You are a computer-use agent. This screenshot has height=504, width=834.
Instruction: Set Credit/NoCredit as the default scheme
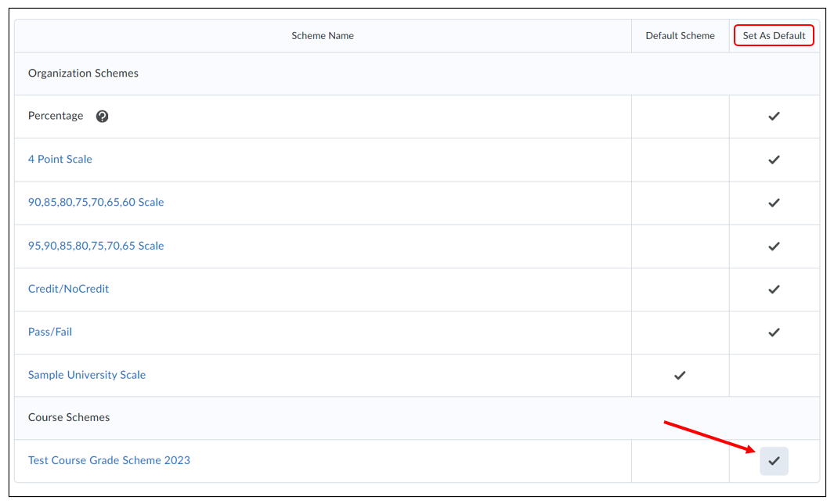click(774, 289)
